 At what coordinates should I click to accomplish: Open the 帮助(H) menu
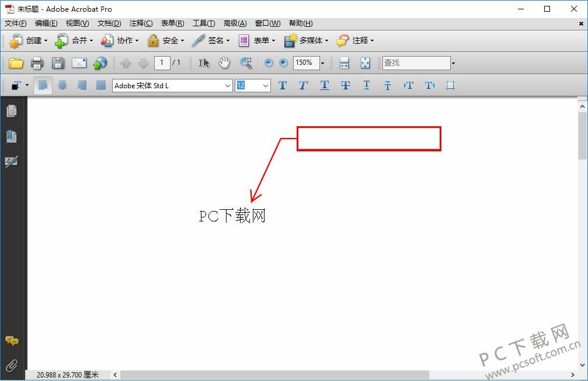[301, 23]
